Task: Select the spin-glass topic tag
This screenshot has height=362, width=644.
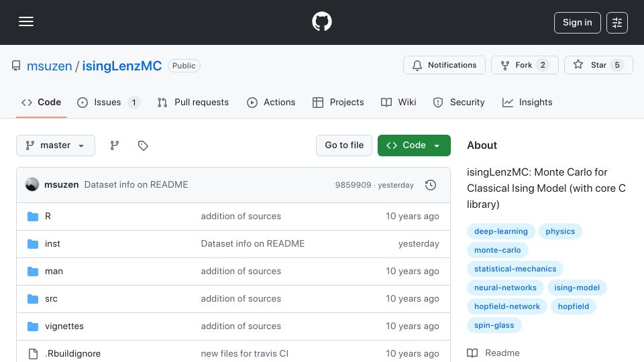Action: 494,326
